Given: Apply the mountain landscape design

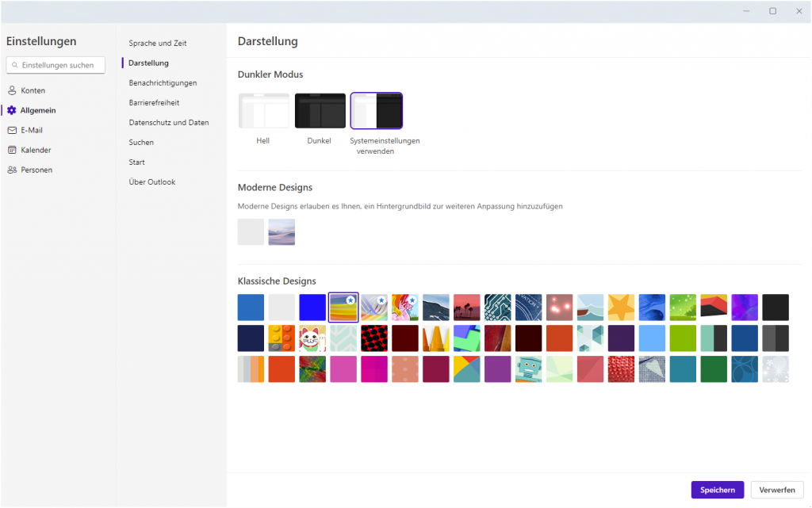Looking at the screenshot, I should point(436,307).
